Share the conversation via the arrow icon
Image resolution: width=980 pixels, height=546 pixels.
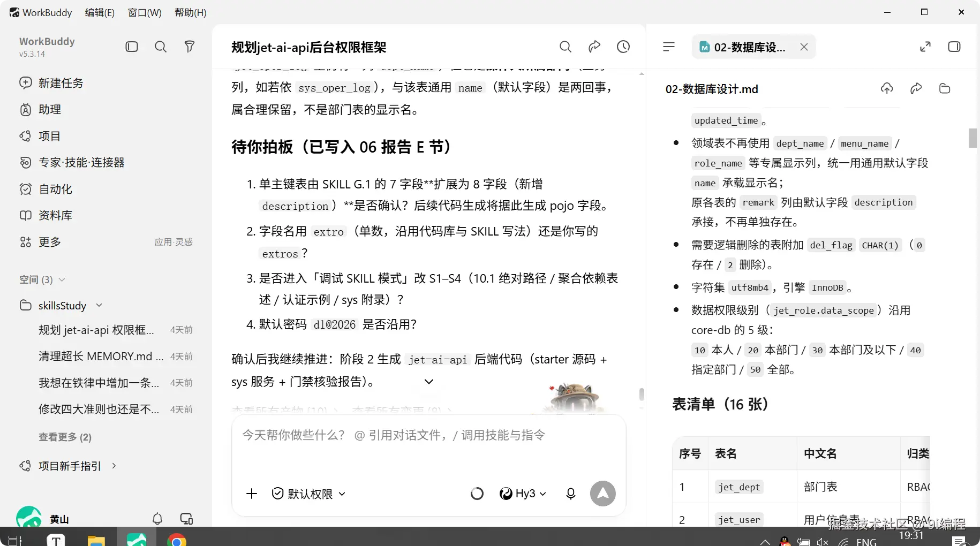click(594, 47)
